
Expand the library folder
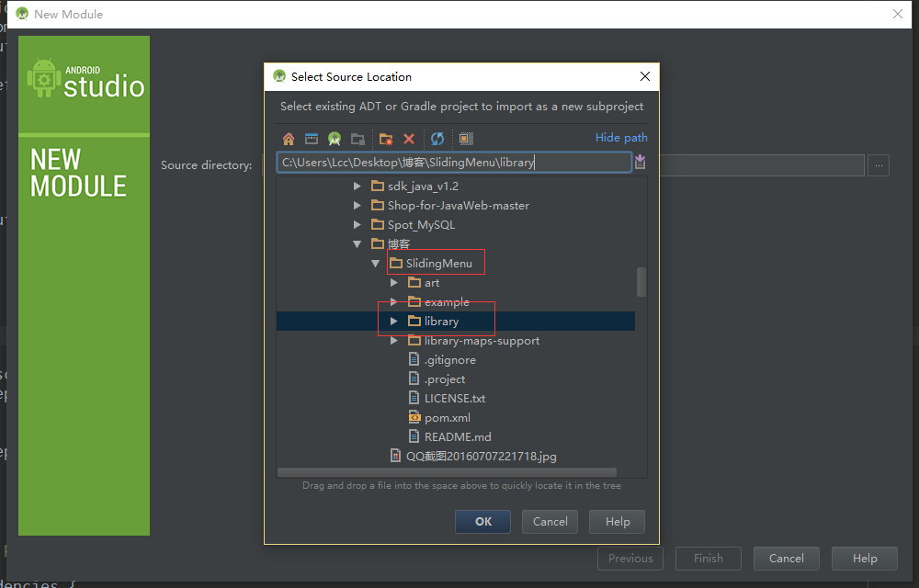point(394,322)
